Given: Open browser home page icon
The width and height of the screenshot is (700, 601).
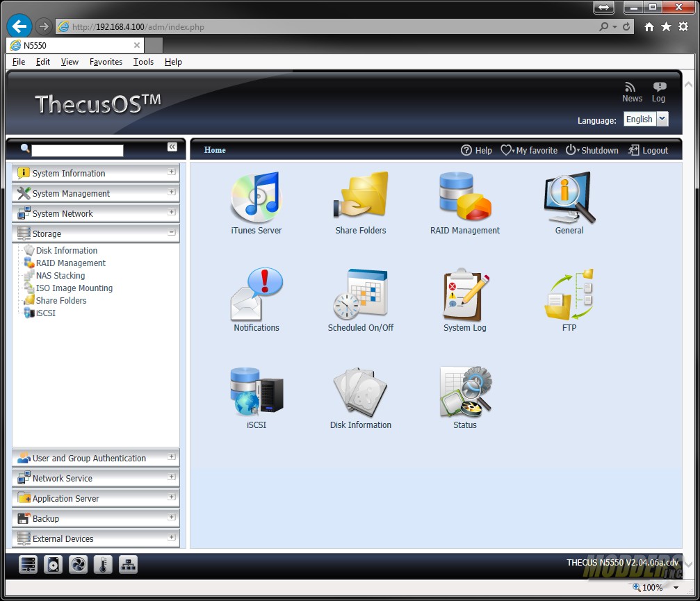Looking at the screenshot, I should [x=649, y=27].
